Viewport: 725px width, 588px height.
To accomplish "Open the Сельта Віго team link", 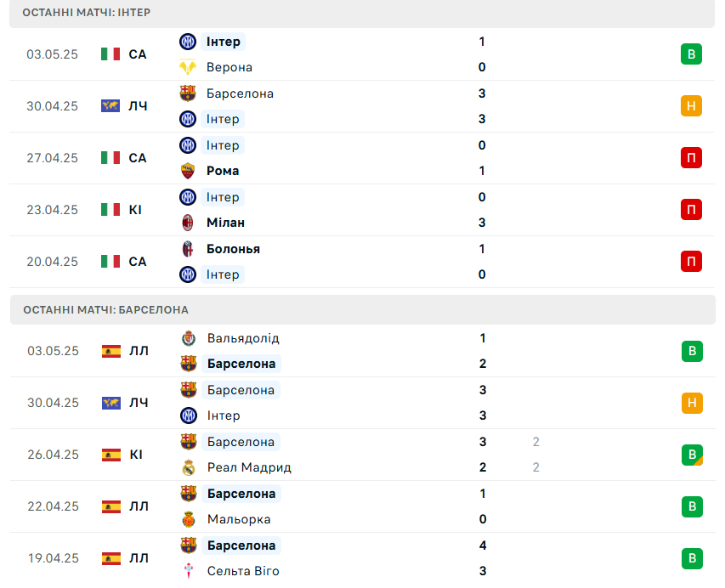I will click(x=243, y=571).
